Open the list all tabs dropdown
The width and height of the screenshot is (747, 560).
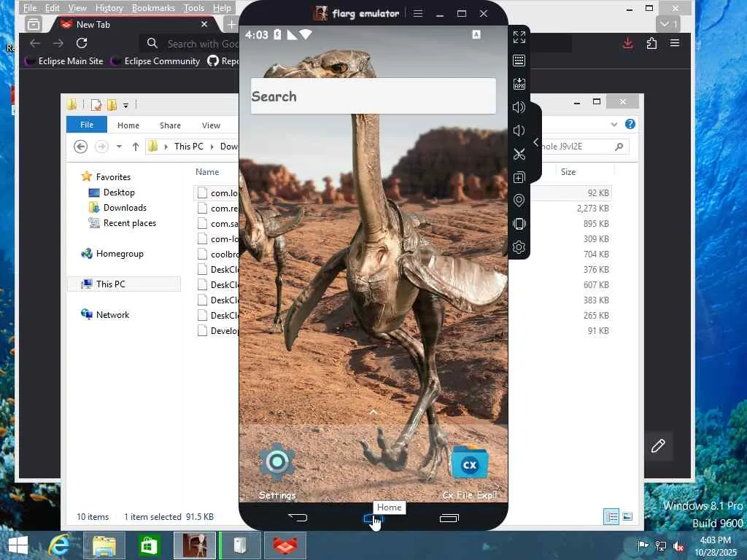coord(668,24)
